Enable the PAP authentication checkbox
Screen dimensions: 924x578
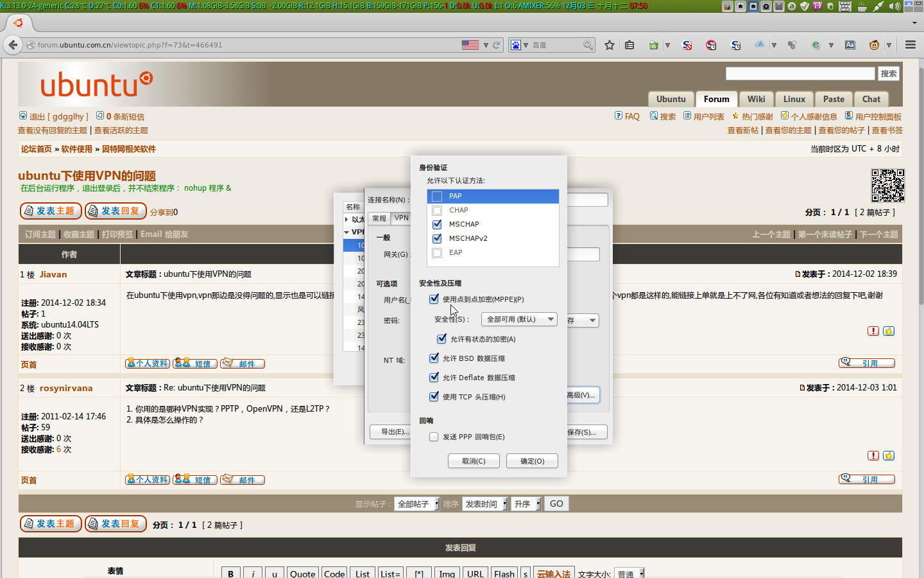point(437,196)
